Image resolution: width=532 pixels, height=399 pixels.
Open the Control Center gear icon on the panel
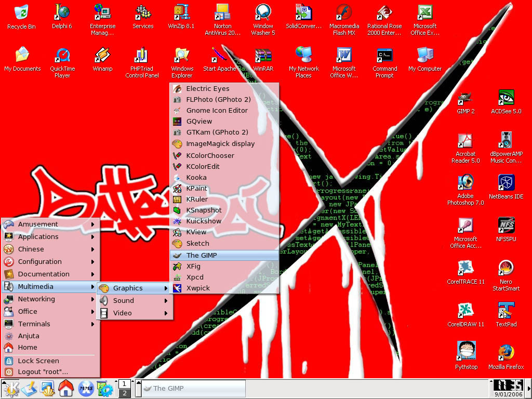(104, 389)
